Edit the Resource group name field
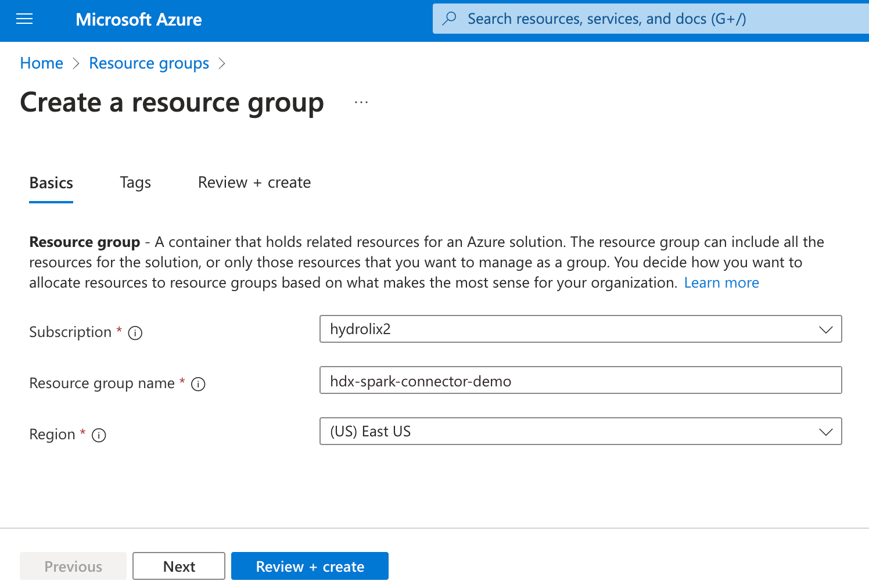Image resolution: width=869 pixels, height=588 pixels. pos(581,380)
